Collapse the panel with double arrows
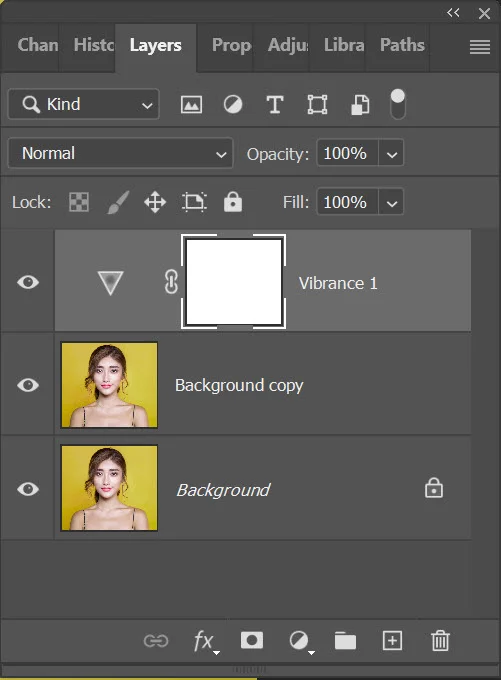Screen dimensions: 501x680 click(453, 13)
